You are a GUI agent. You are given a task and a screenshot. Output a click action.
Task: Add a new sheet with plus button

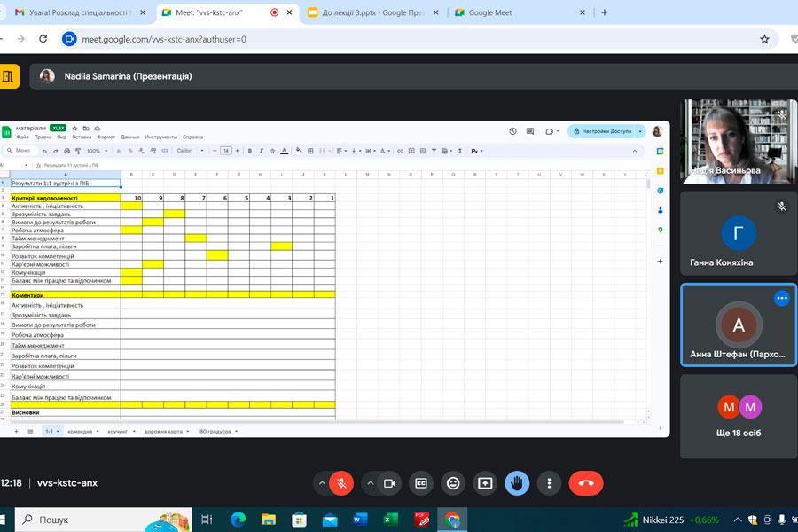(x=16, y=431)
